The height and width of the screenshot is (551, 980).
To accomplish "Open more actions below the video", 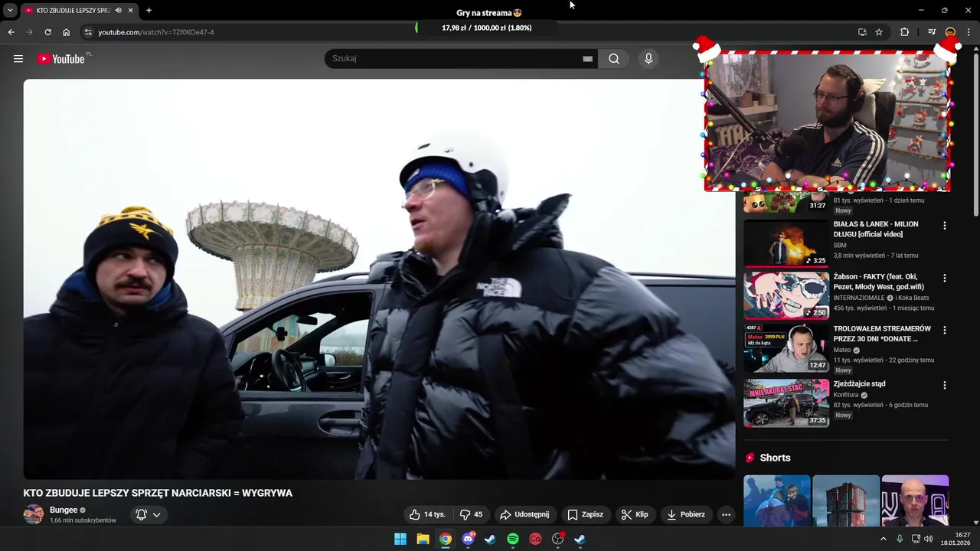I will [726, 514].
